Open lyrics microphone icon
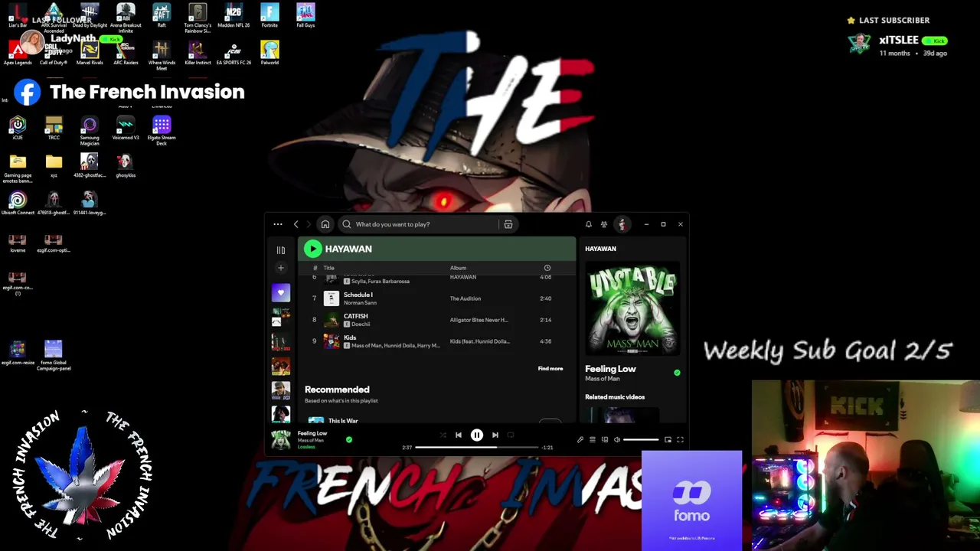The image size is (980, 551). pyautogui.click(x=580, y=440)
